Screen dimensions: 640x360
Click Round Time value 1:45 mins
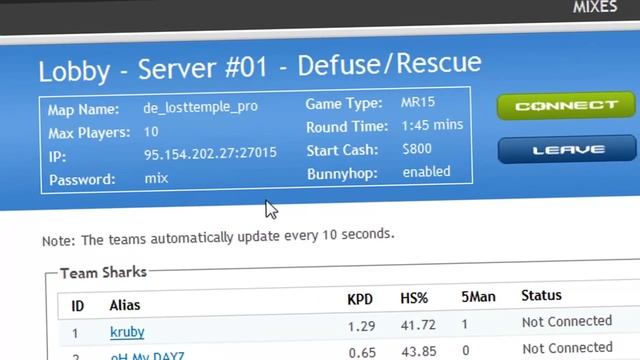click(x=432, y=125)
